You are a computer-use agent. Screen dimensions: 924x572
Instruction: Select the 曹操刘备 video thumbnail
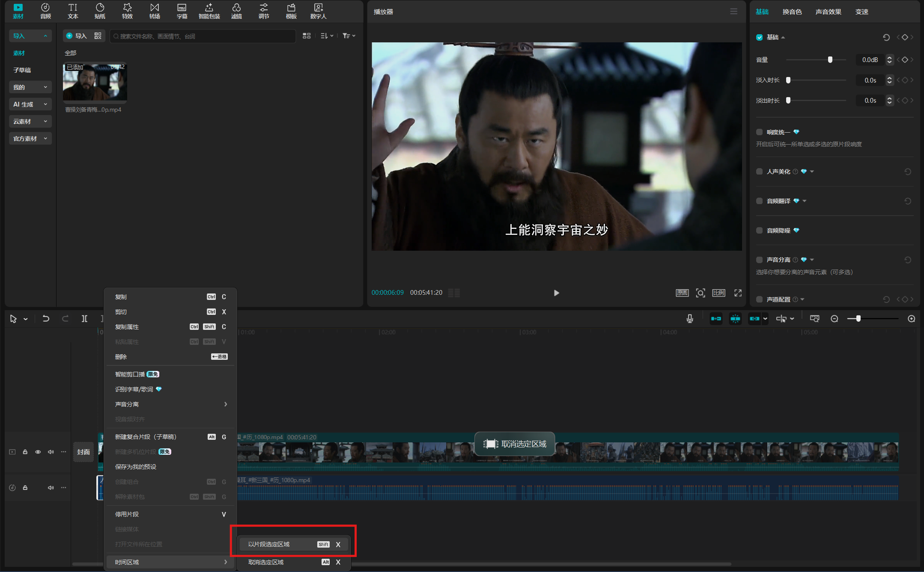click(95, 82)
